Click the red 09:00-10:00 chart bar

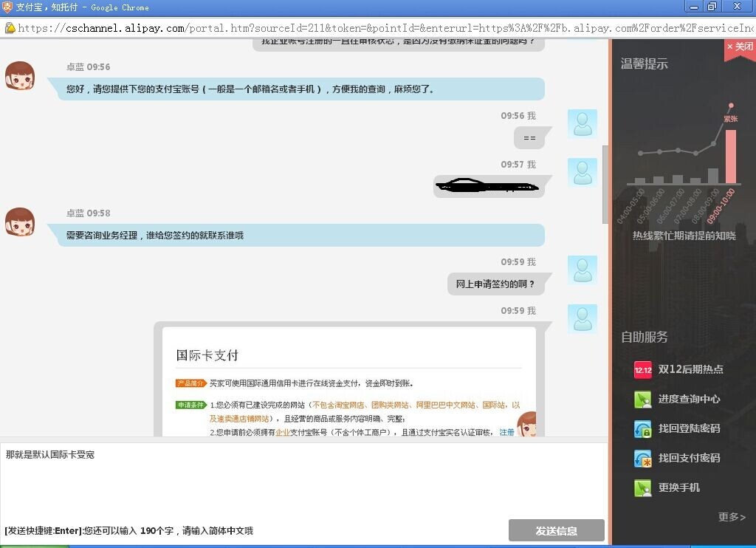(731, 157)
